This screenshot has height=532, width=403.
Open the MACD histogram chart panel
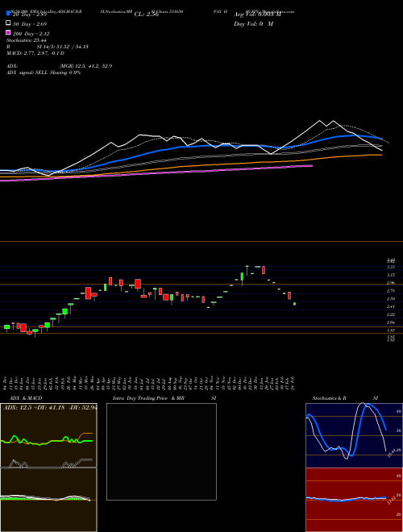48,500
